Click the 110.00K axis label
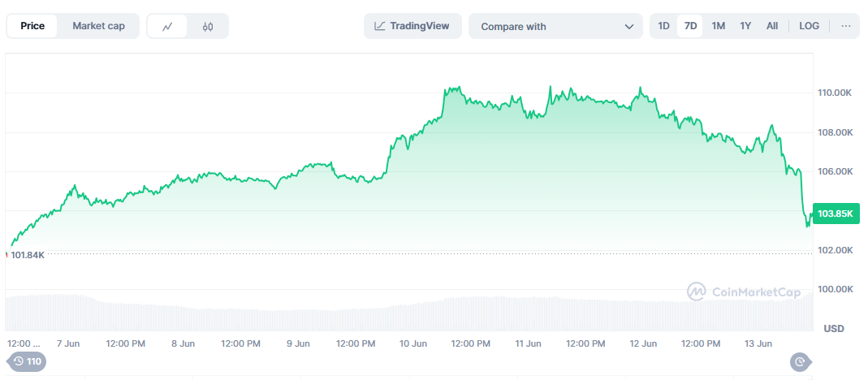This screenshot has width=868, height=380. [835, 93]
